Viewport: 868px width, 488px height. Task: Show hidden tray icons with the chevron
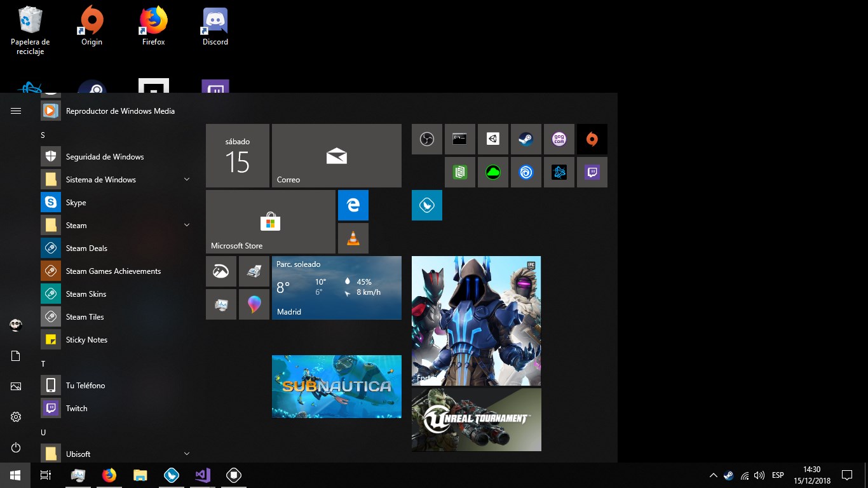(713, 475)
